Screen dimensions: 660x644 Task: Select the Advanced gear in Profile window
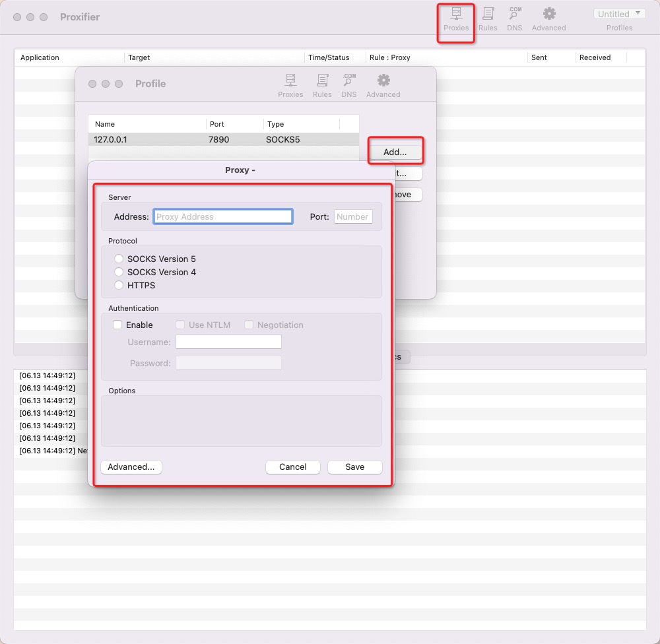pos(383,84)
